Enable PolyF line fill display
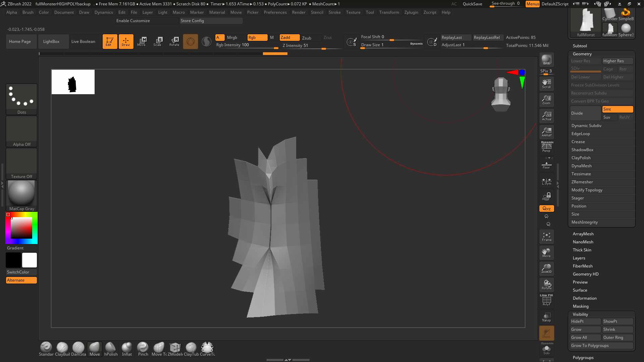The image size is (644, 362). click(546, 300)
